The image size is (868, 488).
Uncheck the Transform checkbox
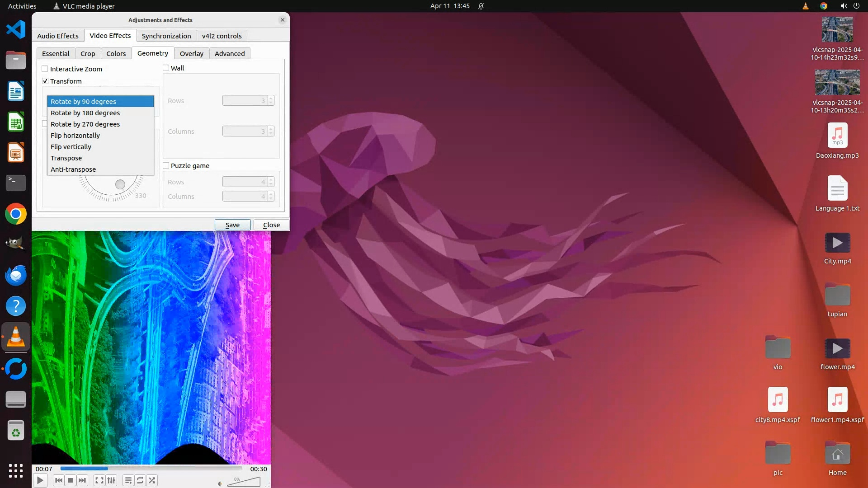click(x=45, y=81)
